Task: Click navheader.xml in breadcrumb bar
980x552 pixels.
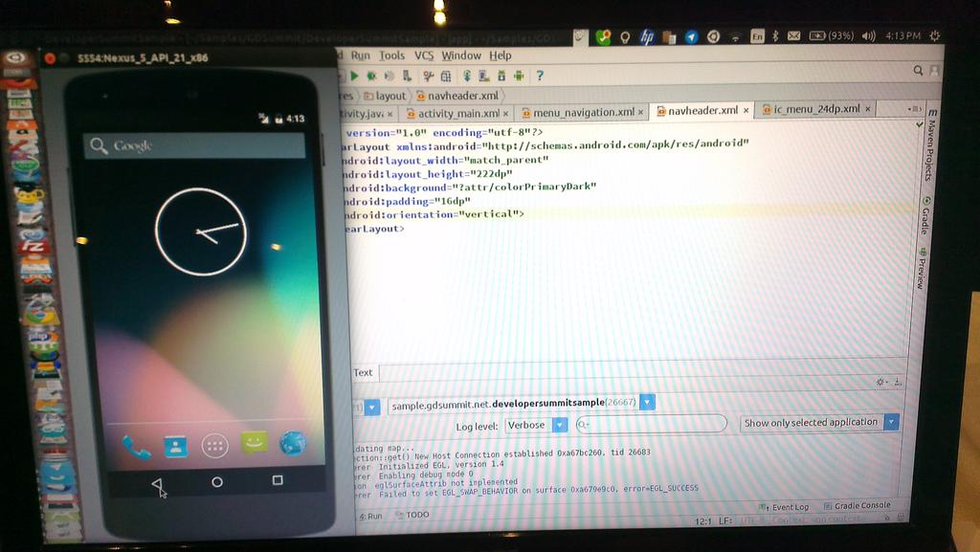Action: tap(457, 97)
